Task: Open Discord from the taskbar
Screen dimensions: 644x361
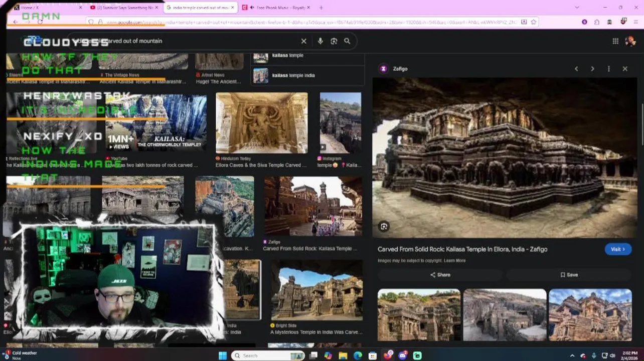Action: (x=403, y=355)
